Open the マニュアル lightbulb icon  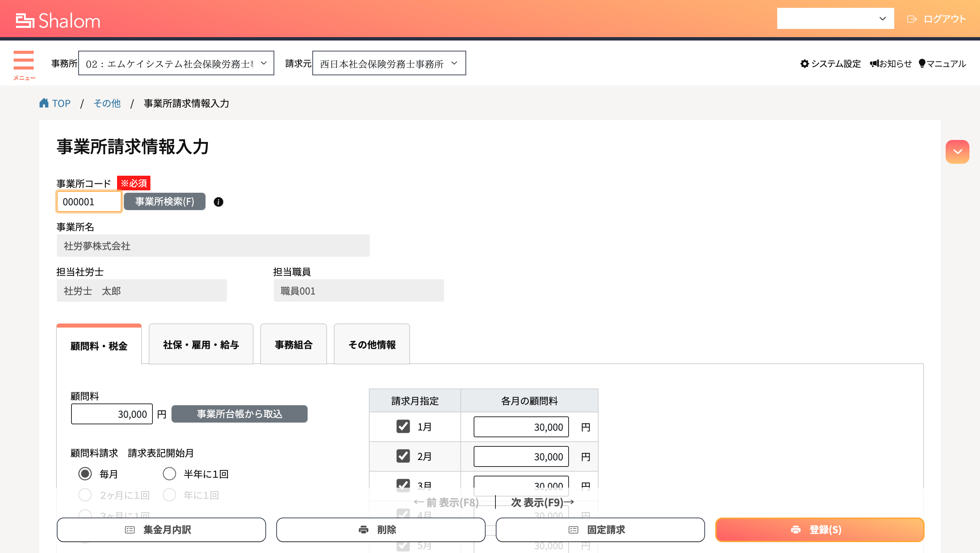[x=922, y=63]
